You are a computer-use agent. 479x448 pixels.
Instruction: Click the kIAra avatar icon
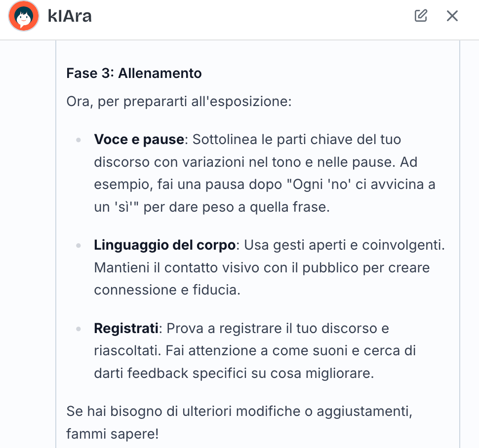click(24, 16)
